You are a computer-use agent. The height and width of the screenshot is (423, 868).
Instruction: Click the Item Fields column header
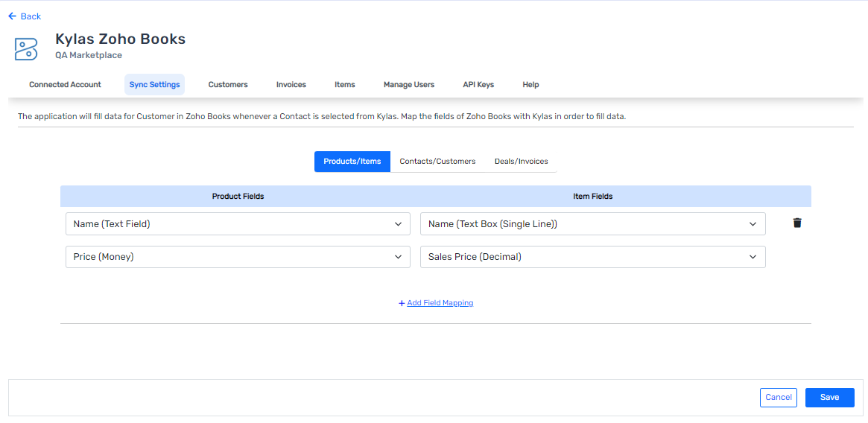(593, 197)
